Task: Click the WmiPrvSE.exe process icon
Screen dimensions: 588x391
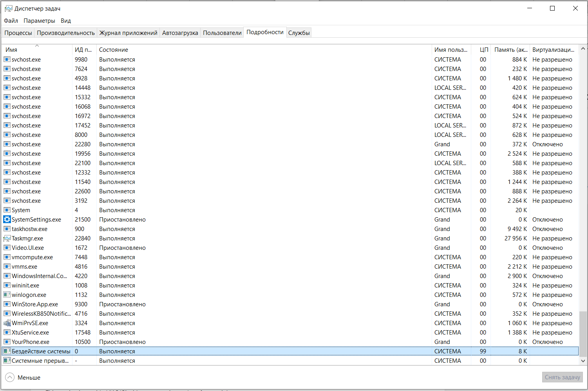Action: coord(7,323)
